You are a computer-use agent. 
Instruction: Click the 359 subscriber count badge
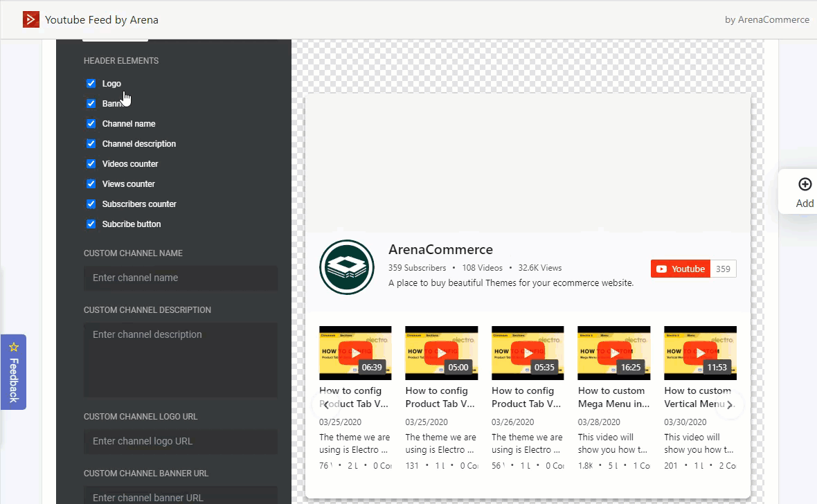(x=723, y=269)
